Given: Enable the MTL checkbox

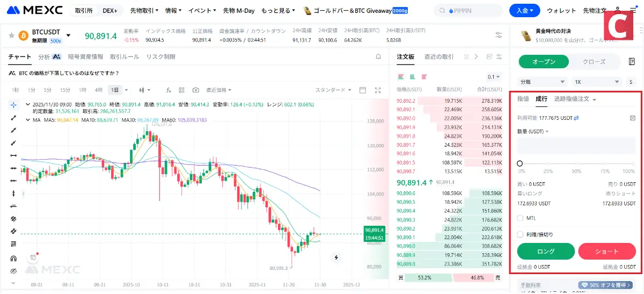Looking at the screenshot, I should (520, 218).
